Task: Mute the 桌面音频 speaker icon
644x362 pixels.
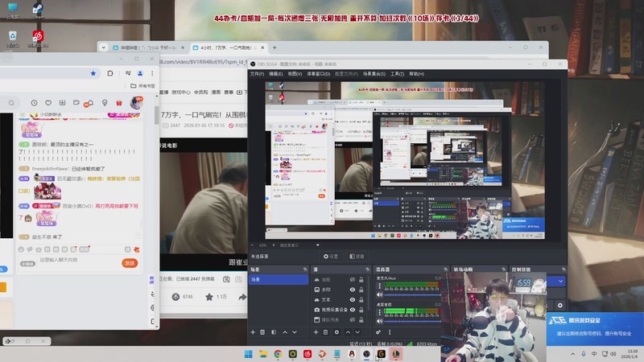Action: 379,321
